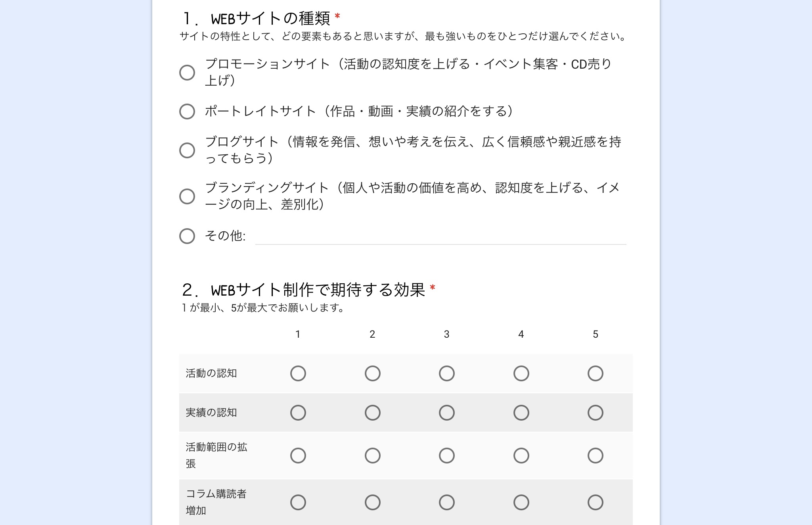Click the その他 text input field

(x=440, y=237)
